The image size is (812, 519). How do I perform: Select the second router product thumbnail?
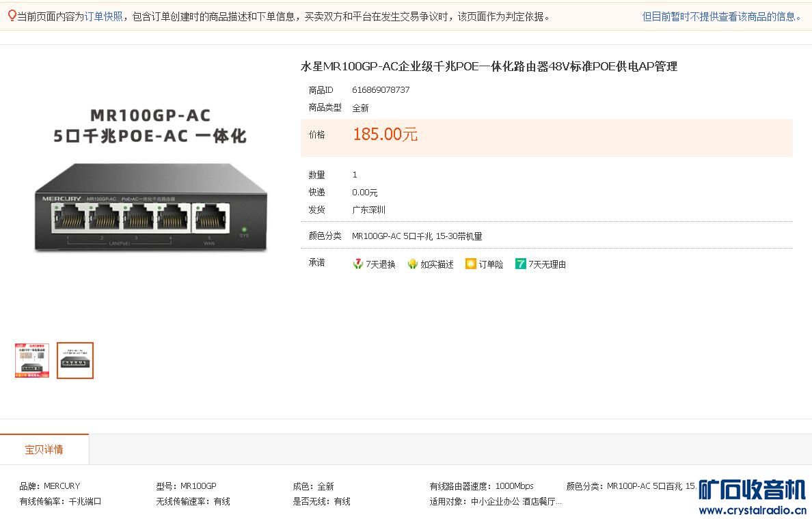coord(75,360)
